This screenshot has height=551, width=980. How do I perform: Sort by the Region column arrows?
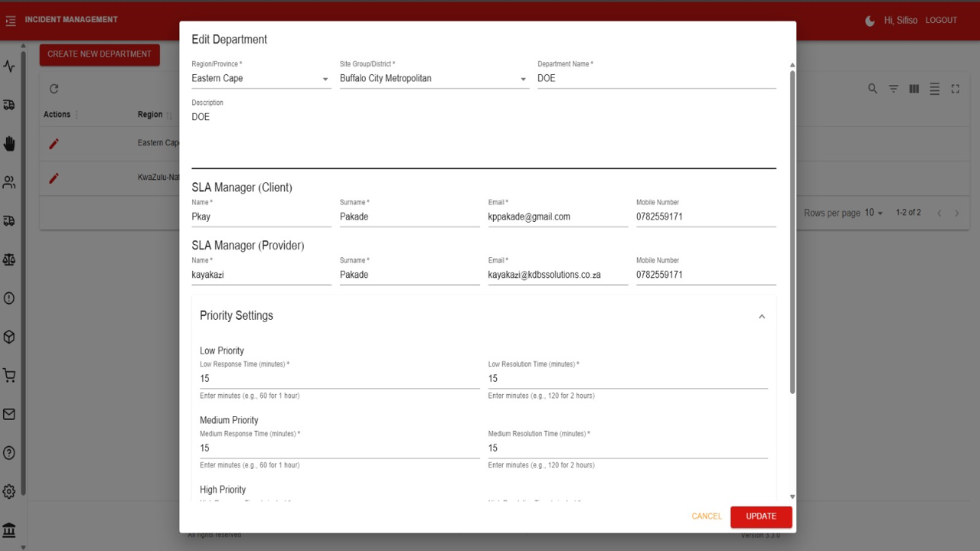coord(169,115)
